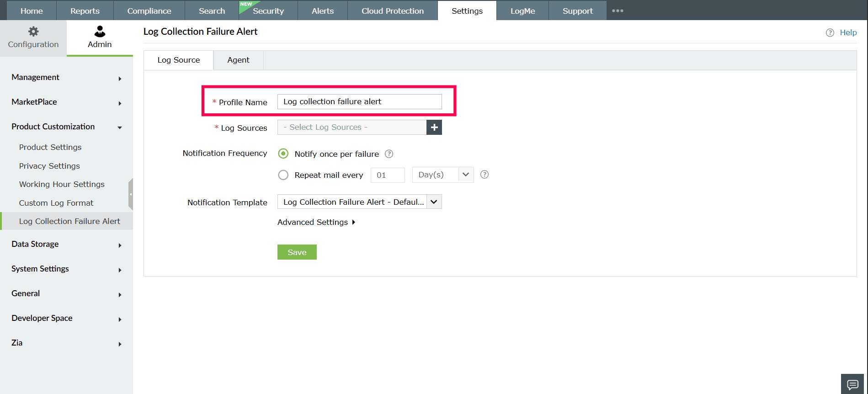868x394 pixels.
Task: Open the Configuration gear section
Action: 33,38
